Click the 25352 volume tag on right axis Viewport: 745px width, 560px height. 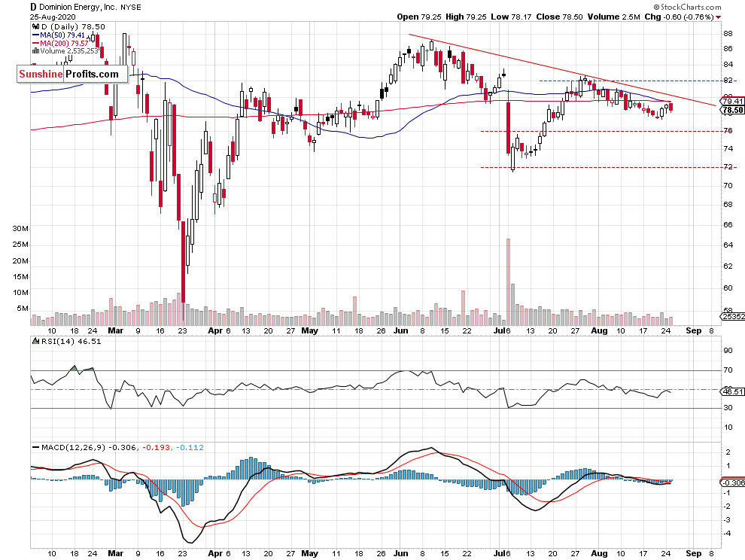pyautogui.click(x=733, y=316)
